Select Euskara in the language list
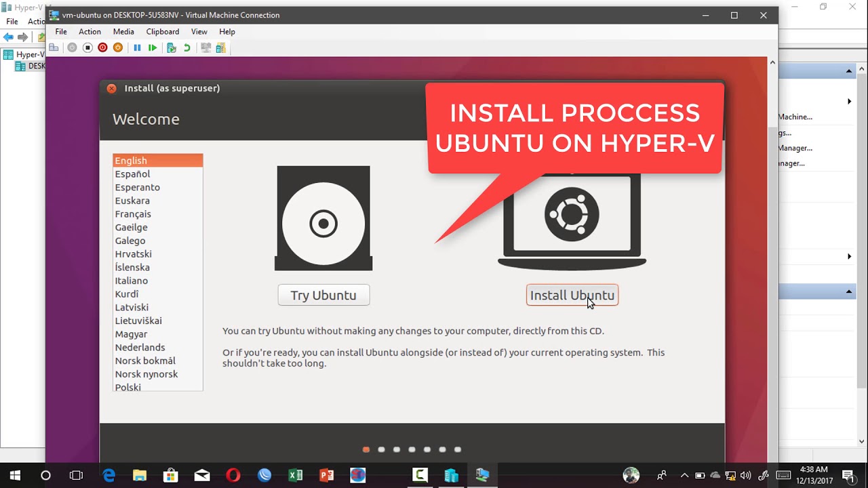Viewport: 868px width, 488px height. click(157, 201)
